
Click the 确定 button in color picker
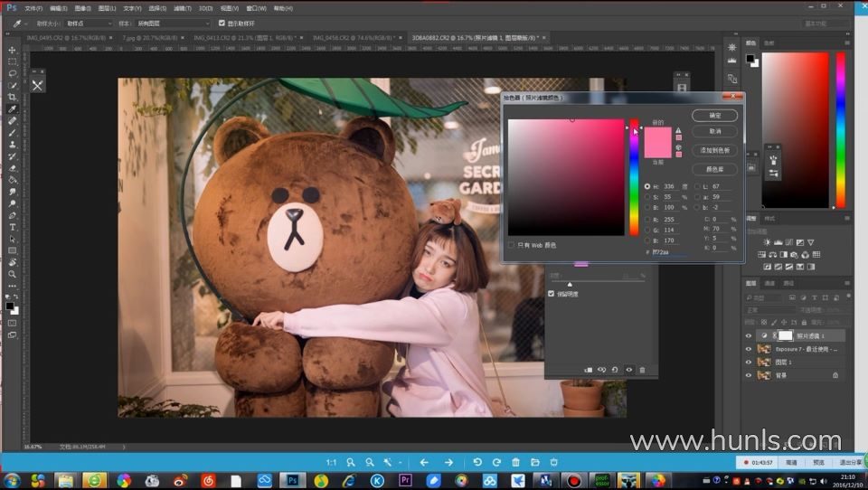pos(714,116)
